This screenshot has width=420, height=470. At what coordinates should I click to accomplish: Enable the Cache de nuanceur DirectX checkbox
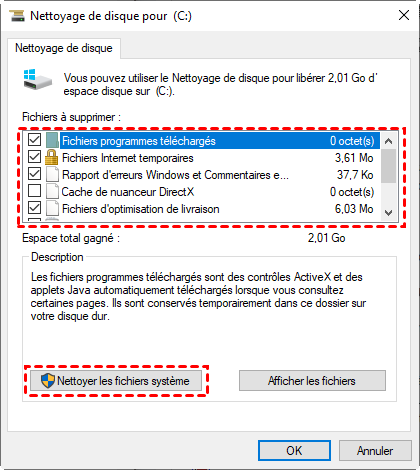[34, 191]
